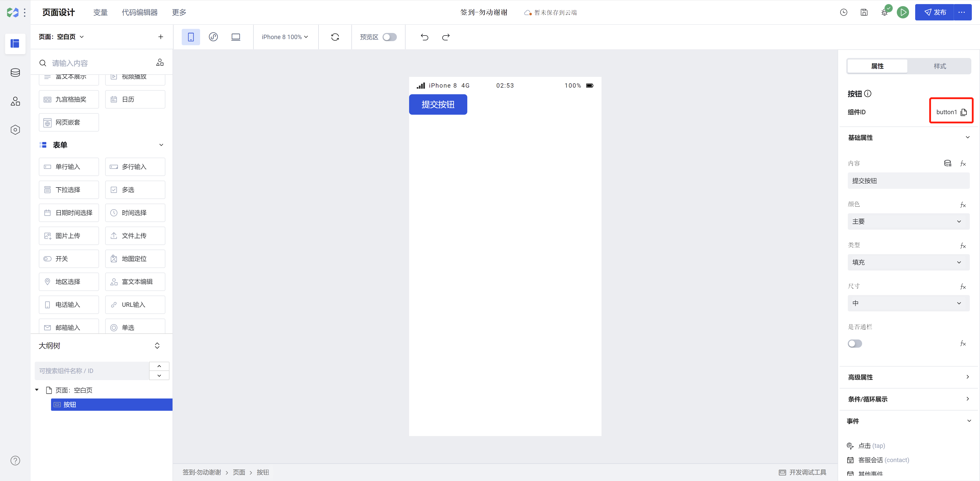Switch to the 属性 tab

click(x=877, y=66)
